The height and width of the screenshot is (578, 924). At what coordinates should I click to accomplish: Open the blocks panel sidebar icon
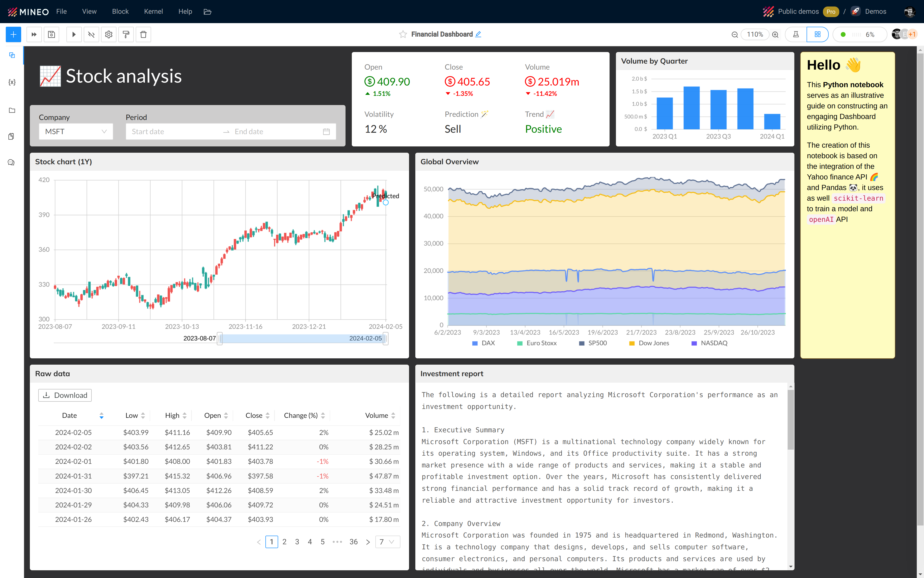click(x=12, y=55)
